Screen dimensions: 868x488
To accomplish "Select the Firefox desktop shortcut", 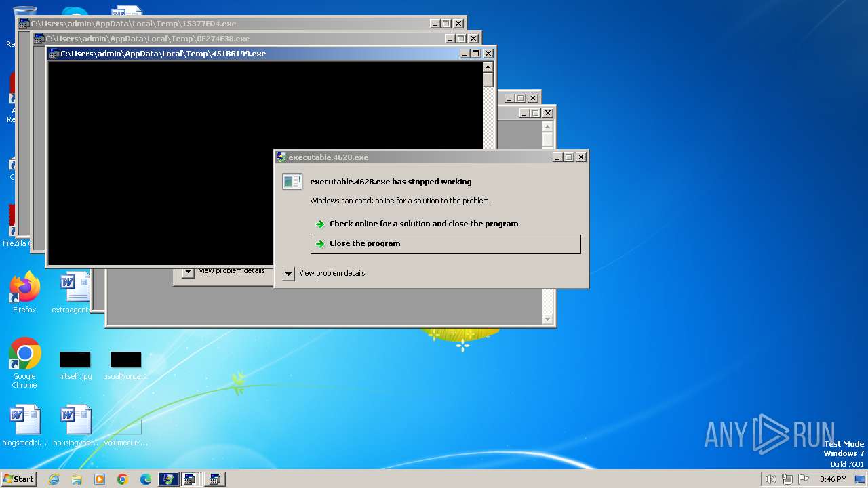I will coord(24,293).
